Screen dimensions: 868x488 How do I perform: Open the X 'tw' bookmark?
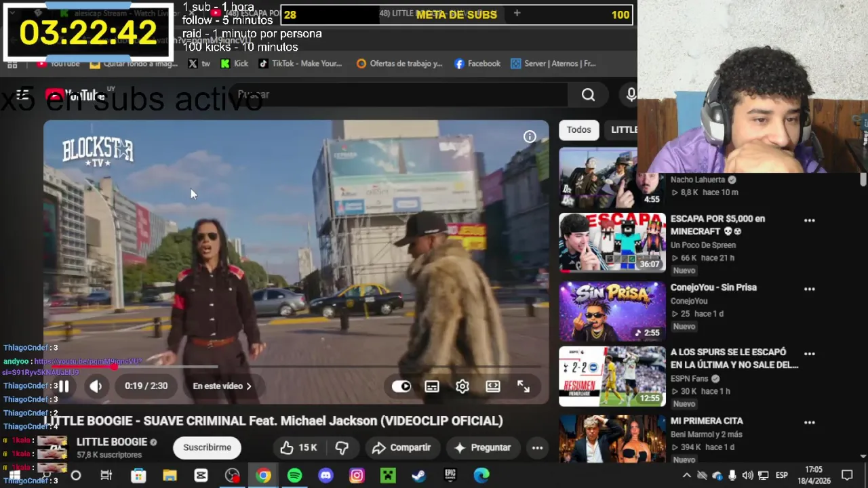point(199,64)
